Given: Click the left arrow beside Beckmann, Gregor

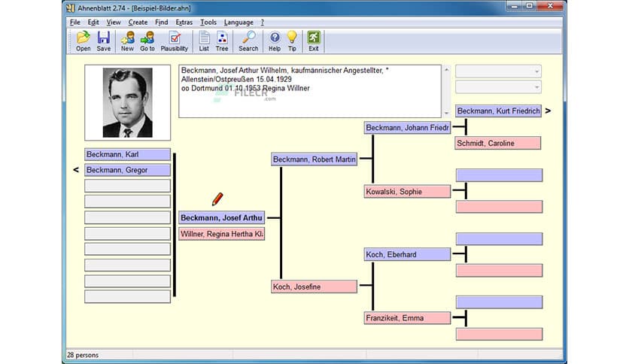Looking at the screenshot, I should (x=76, y=170).
